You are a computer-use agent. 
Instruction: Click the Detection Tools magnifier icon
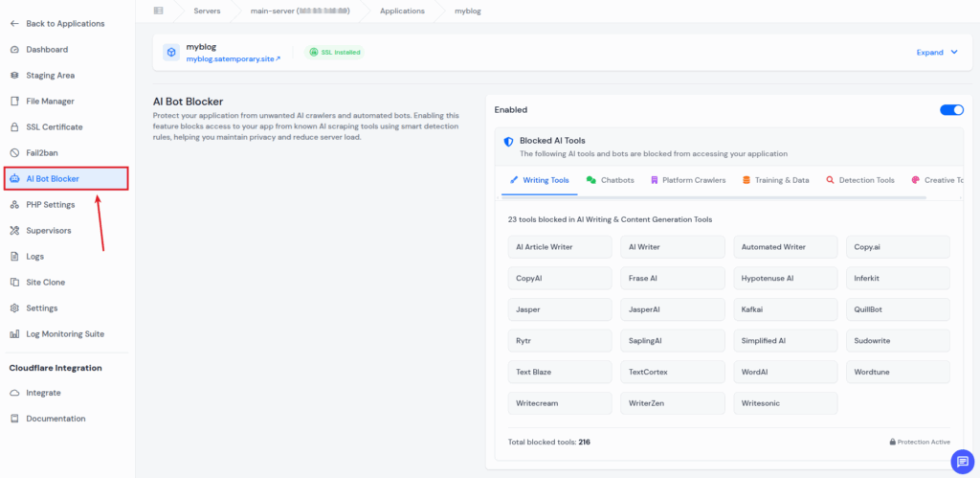[830, 180]
